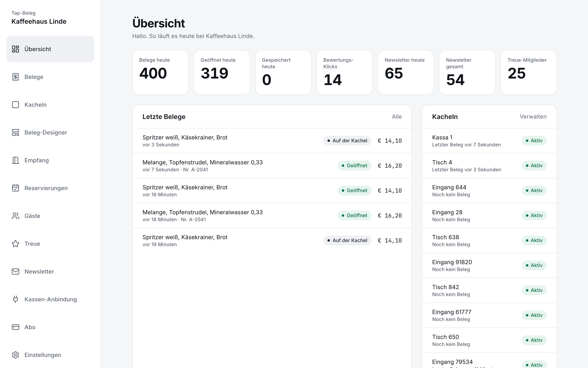This screenshot has width=588, height=368.
Task: Open the Gespeichert heute card
Action: (x=283, y=72)
